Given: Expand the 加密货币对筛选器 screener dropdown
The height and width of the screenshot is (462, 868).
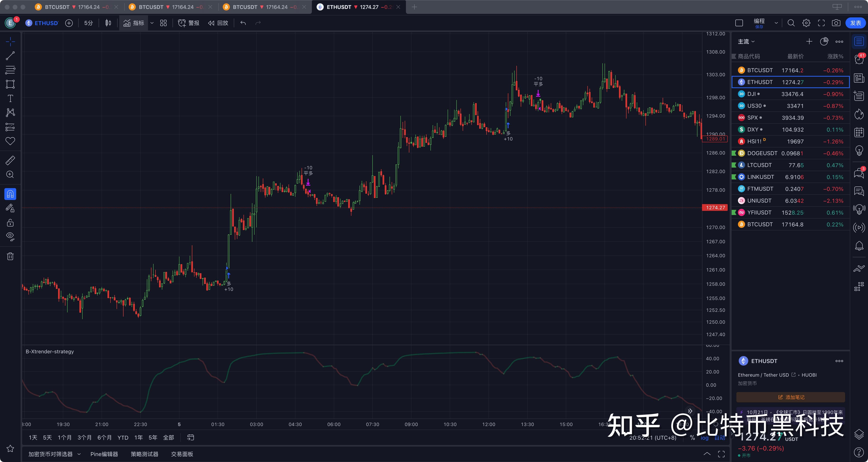Looking at the screenshot, I should [x=79, y=454].
